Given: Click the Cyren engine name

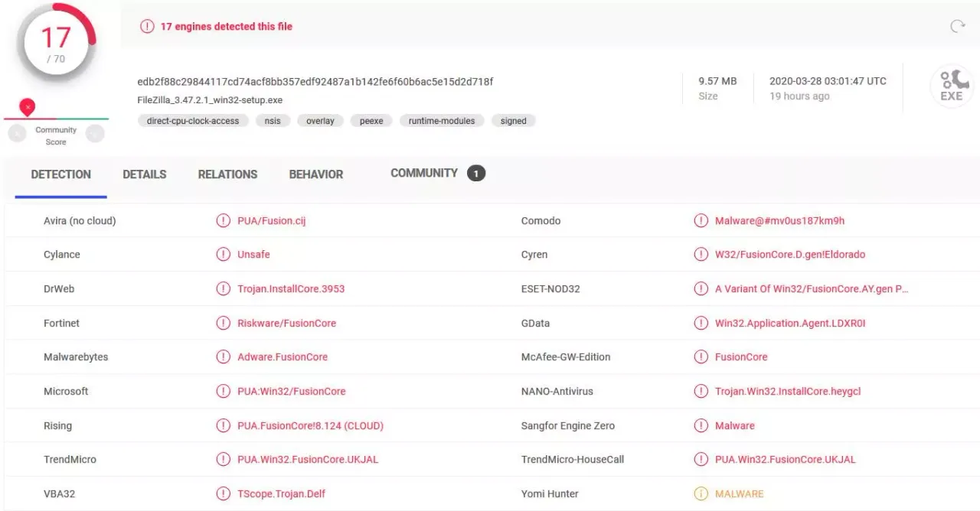Looking at the screenshot, I should tap(534, 255).
